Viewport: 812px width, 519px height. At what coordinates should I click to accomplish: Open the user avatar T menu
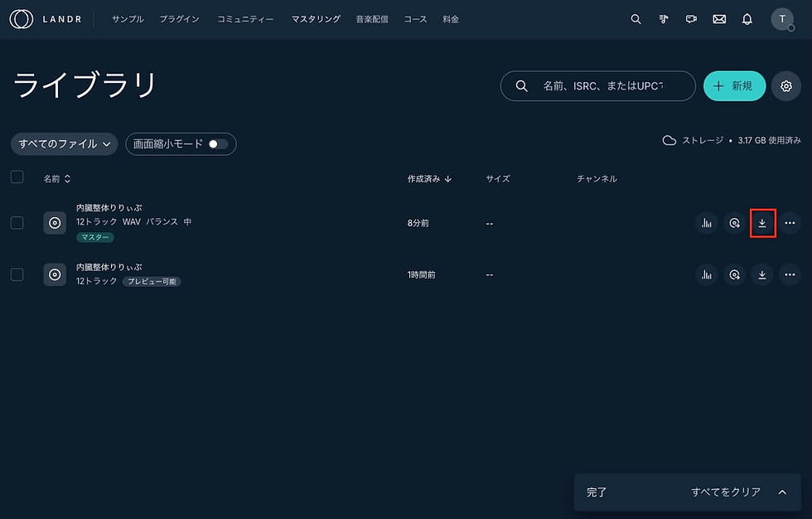coord(782,19)
